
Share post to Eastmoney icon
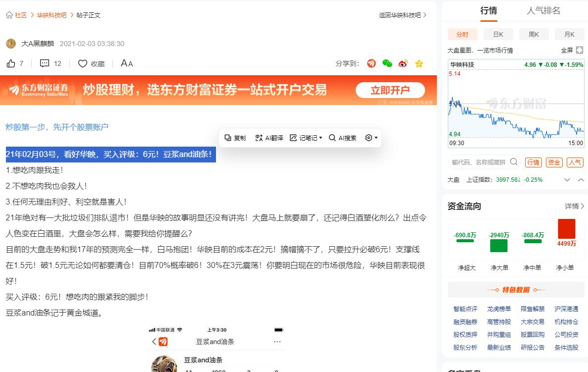pos(371,63)
